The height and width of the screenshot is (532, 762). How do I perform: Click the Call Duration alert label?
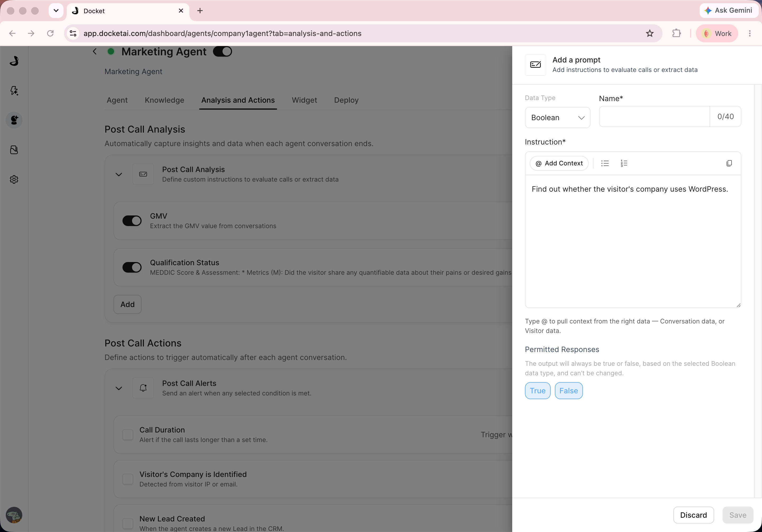pyautogui.click(x=162, y=430)
